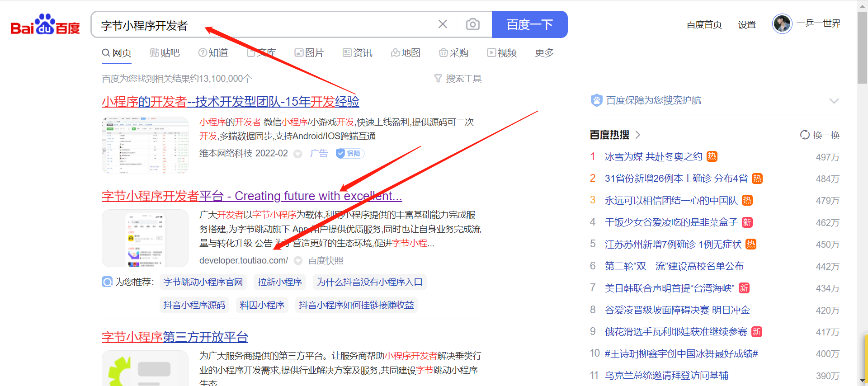
Task: Open hot topic 永远可以相信团结一心的中国队
Action: tap(671, 200)
